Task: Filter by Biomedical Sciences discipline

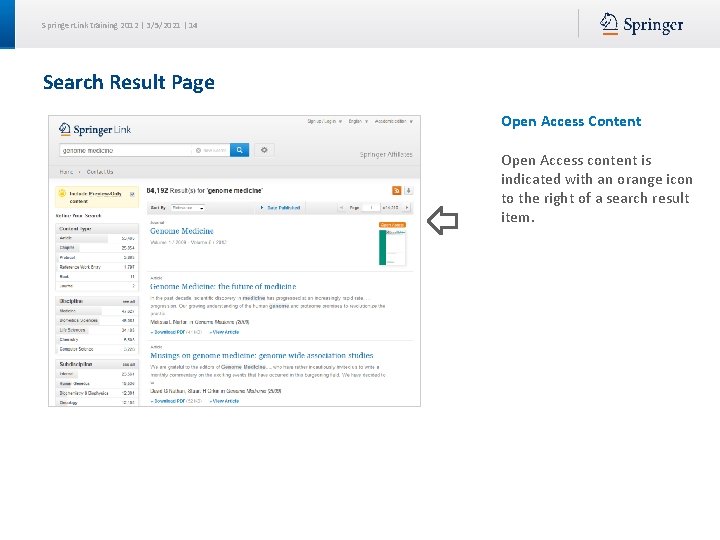Action: pos(97,321)
